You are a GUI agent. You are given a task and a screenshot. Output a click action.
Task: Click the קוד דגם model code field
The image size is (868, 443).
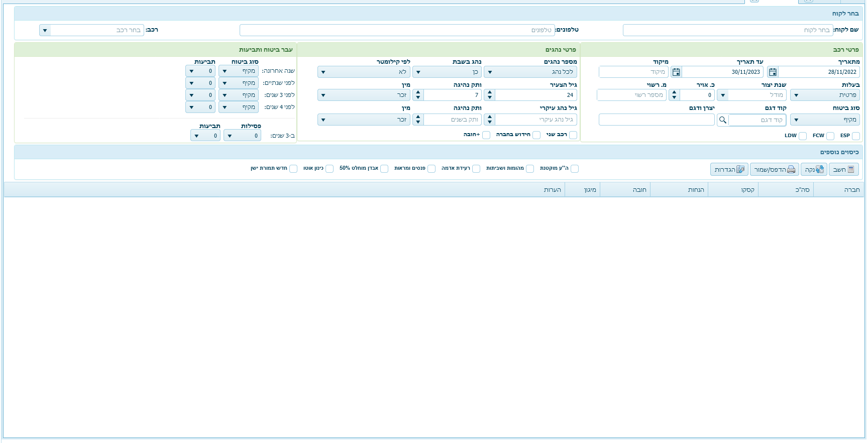click(757, 120)
